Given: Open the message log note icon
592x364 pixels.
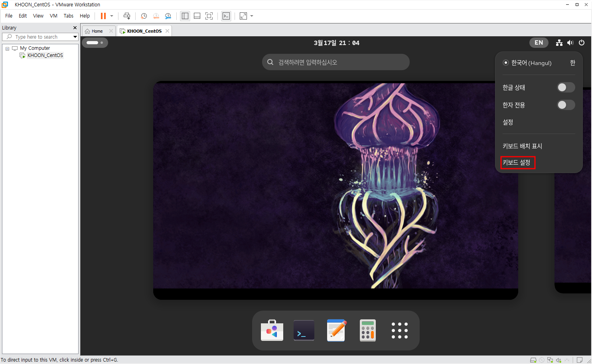Looking at the screenshot, I should (580, 360).
